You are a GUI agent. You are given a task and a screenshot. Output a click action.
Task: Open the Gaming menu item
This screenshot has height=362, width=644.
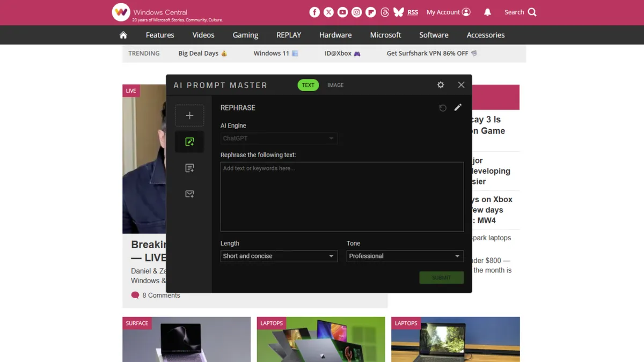pos(245,35)
